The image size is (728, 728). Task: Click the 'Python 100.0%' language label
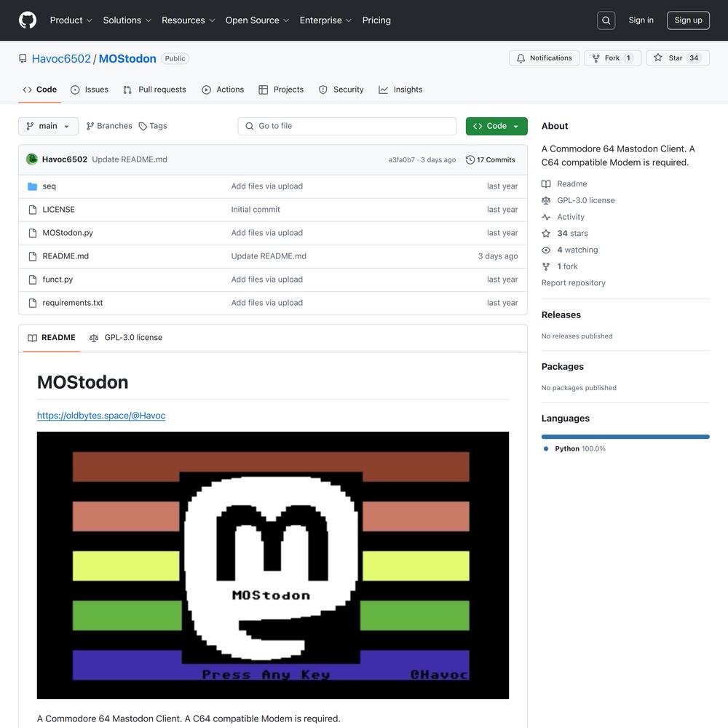(580, 448)
